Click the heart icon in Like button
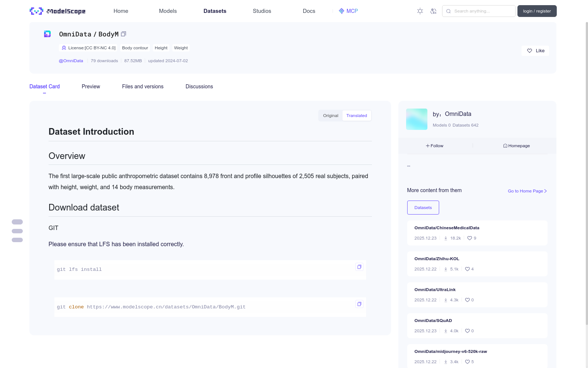588x368 pixels. click(x=530, y=51)
